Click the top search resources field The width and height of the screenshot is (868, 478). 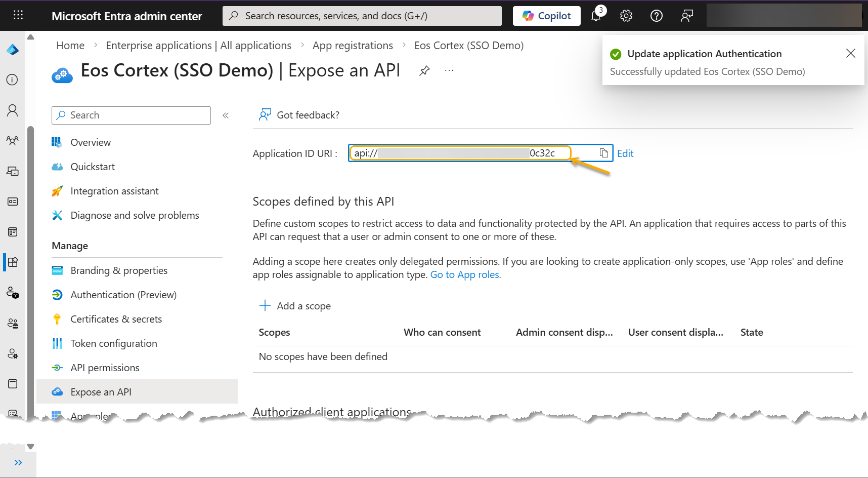362,16
